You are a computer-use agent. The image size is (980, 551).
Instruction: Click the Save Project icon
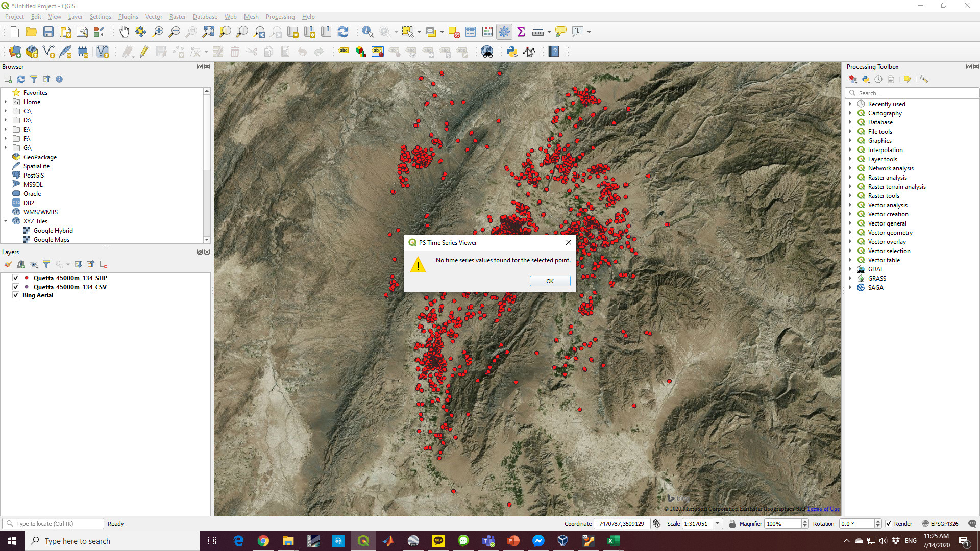[x=48, y=32]
